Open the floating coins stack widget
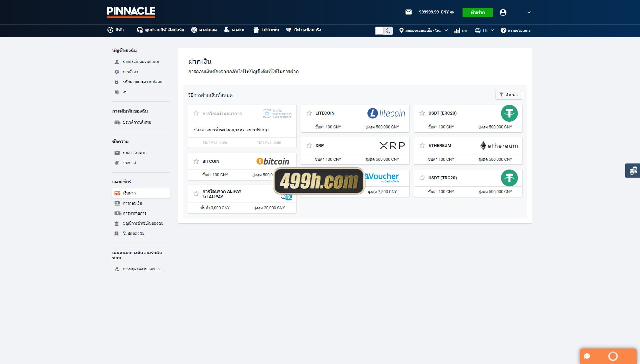Image resolution: width=640 pixels, height=364 pixels. [633, 171]
